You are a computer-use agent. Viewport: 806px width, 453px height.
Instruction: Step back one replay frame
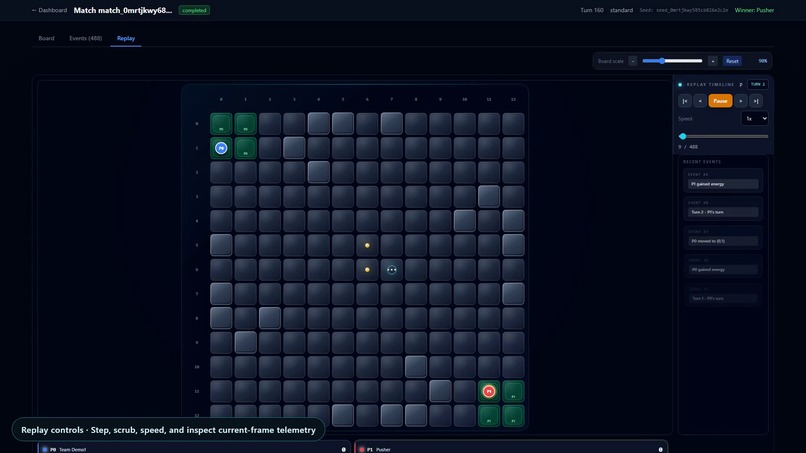[x=700, y=101]
